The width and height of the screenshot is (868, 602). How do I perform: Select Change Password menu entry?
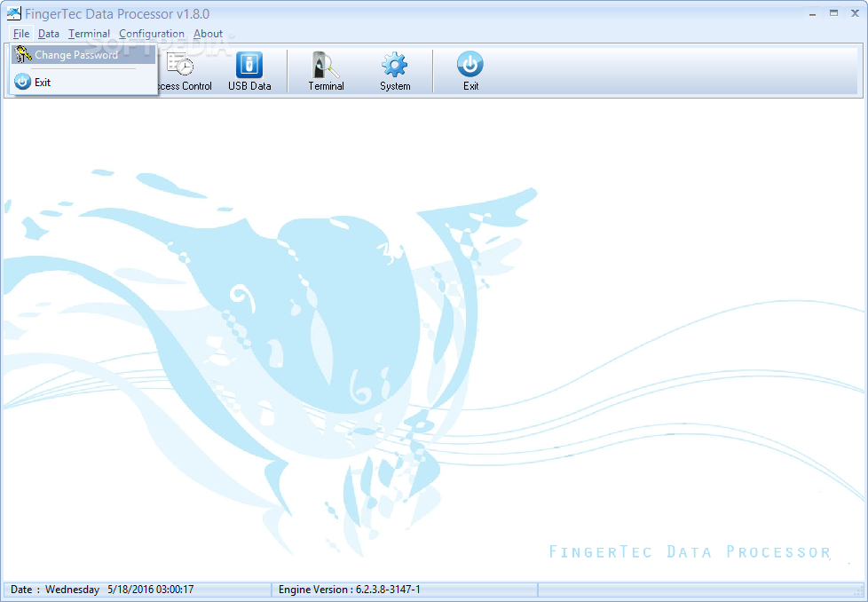(83, 55)
